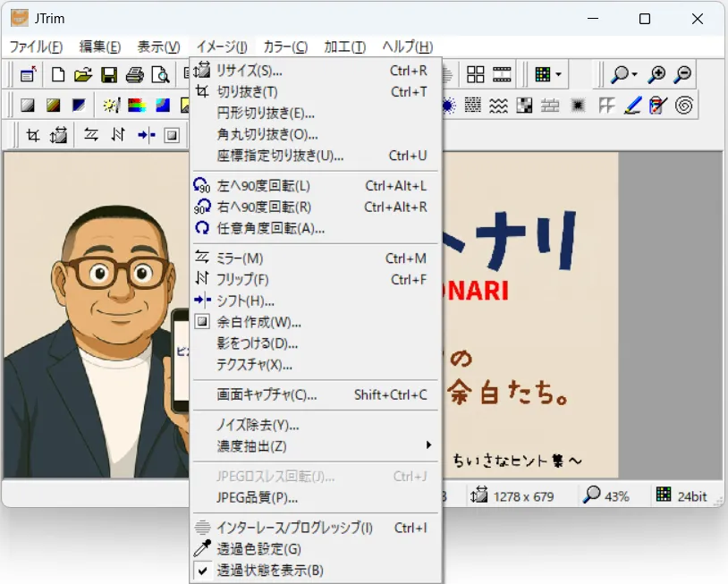Click the New blank document icon
Screen dimensions: 728x584
pyautogui.click(x=58, y=75)
